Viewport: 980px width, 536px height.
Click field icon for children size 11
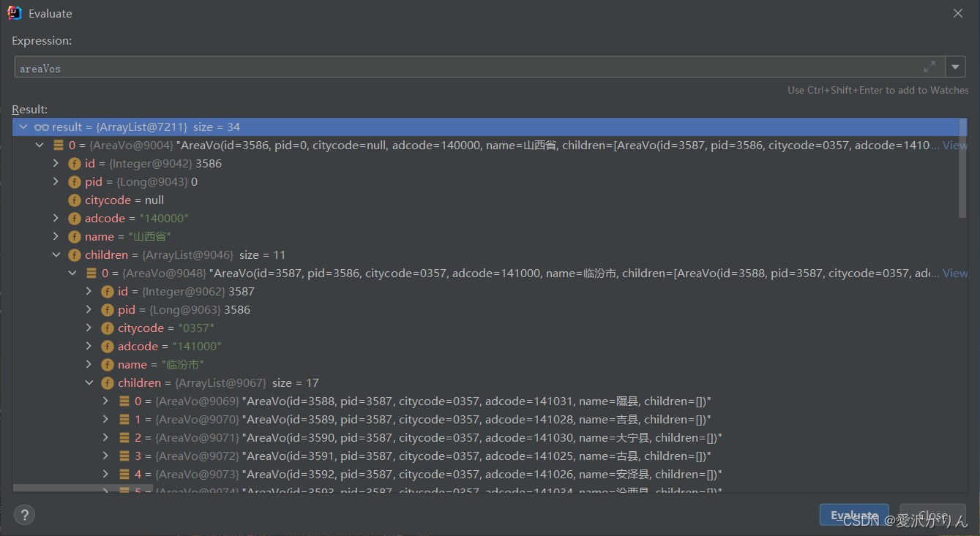click(74, 255)
